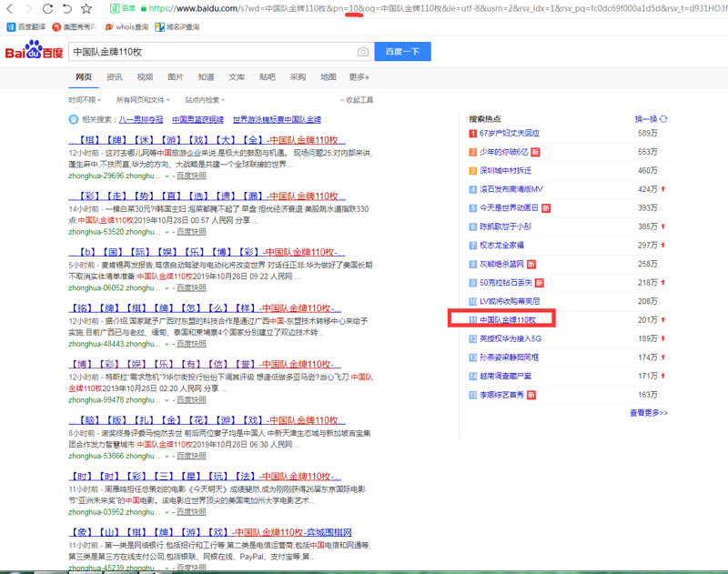Click the browser forward arrow

(29, 8)
